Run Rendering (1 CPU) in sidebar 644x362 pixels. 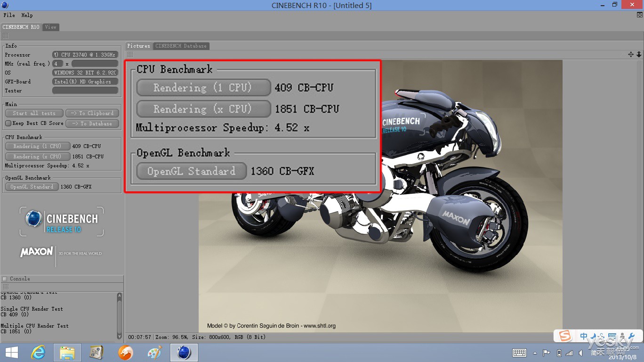(x=38, y=146)
